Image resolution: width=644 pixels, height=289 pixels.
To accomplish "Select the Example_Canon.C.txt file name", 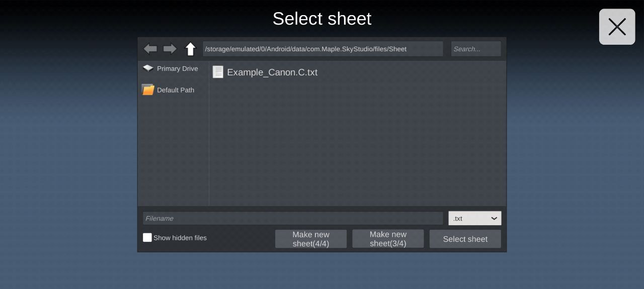I will [x=272, y=72].
